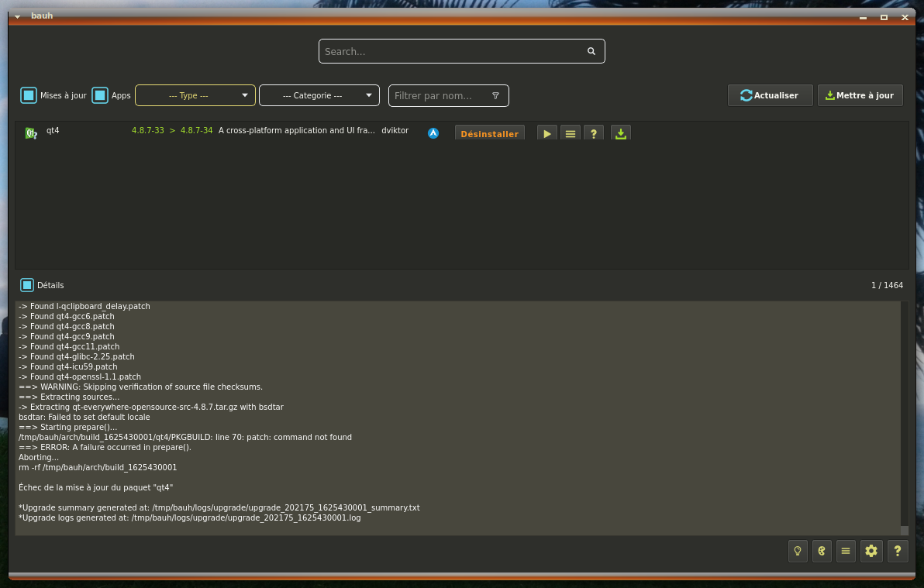This screenshot has height=588, width=924.
Task: Click the Arch Linux type icon for qt4
Action: (x=433, y=133)
